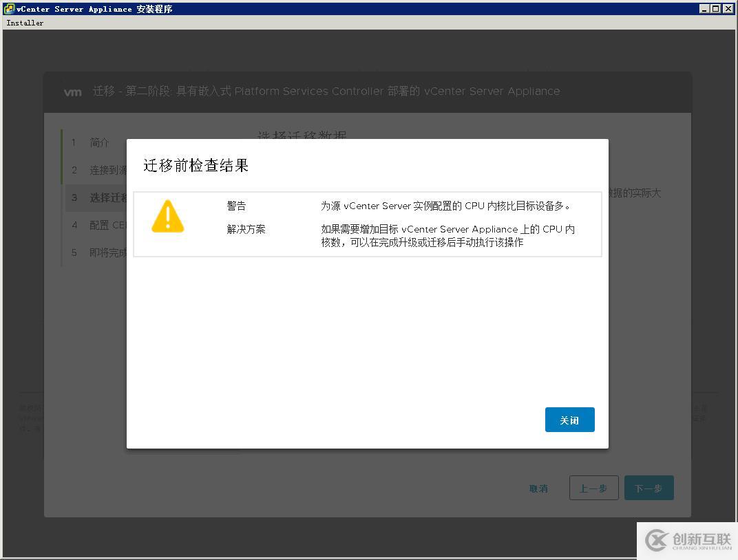
Task: Click the wizard title 迁移 - 第二阶段
Action: (326, 91)
